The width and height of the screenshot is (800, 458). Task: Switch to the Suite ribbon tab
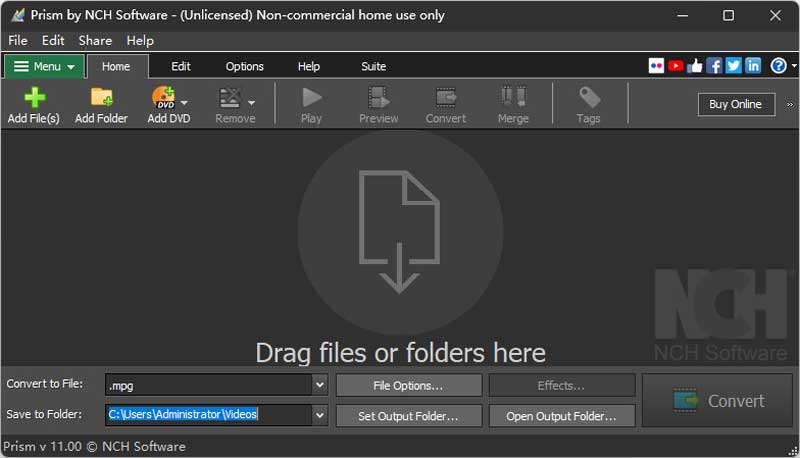click(373, 66)
